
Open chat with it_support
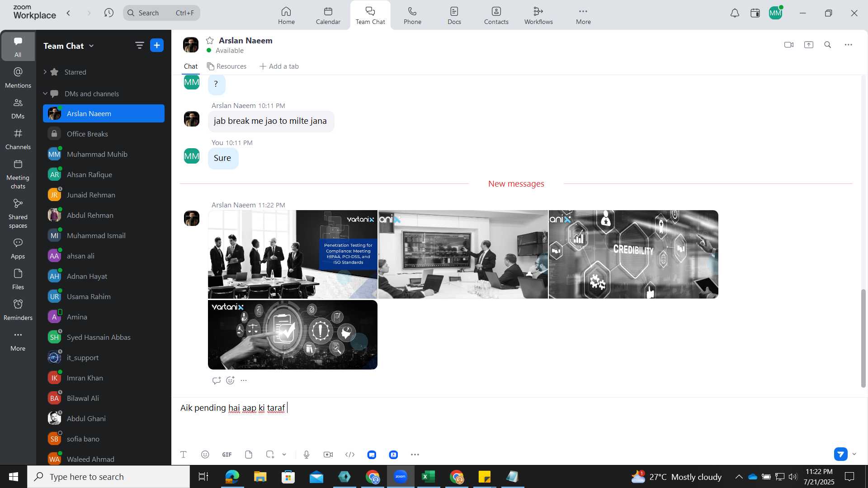[x=104, y=357]
